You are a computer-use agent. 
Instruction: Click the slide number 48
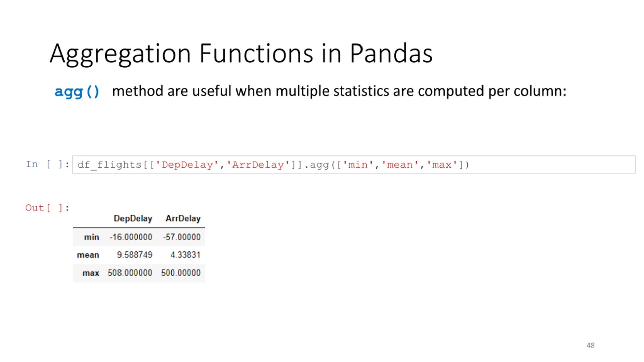(590, 345)
